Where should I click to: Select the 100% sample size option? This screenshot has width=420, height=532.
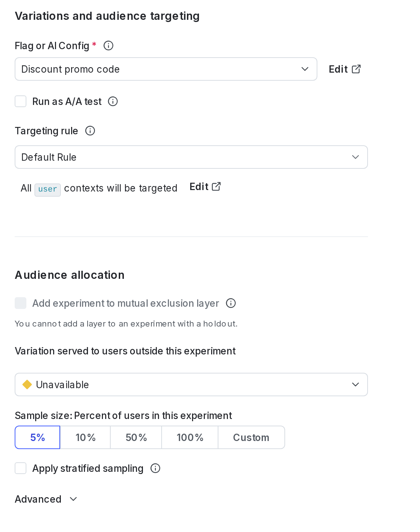(x=190, y=437)
